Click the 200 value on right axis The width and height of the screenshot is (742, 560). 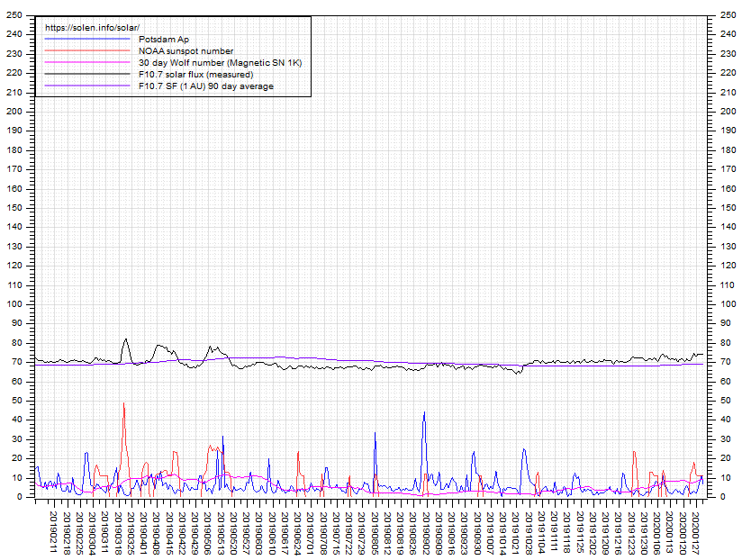point(728,112)
